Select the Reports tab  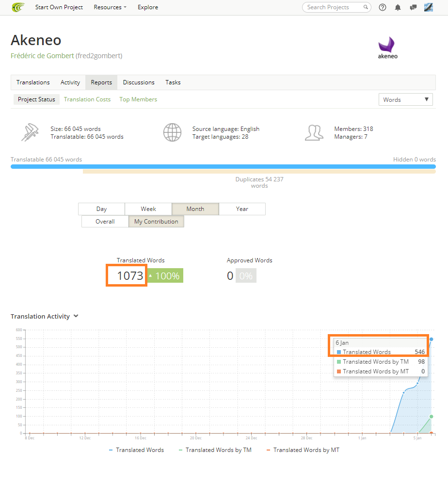[x=101, y=82]
